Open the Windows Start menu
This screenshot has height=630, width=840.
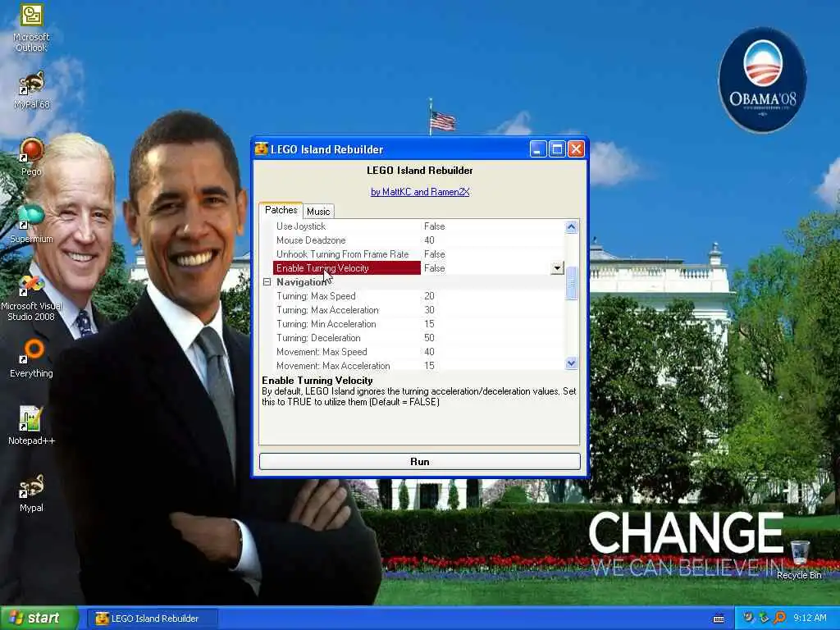point(39,619)
